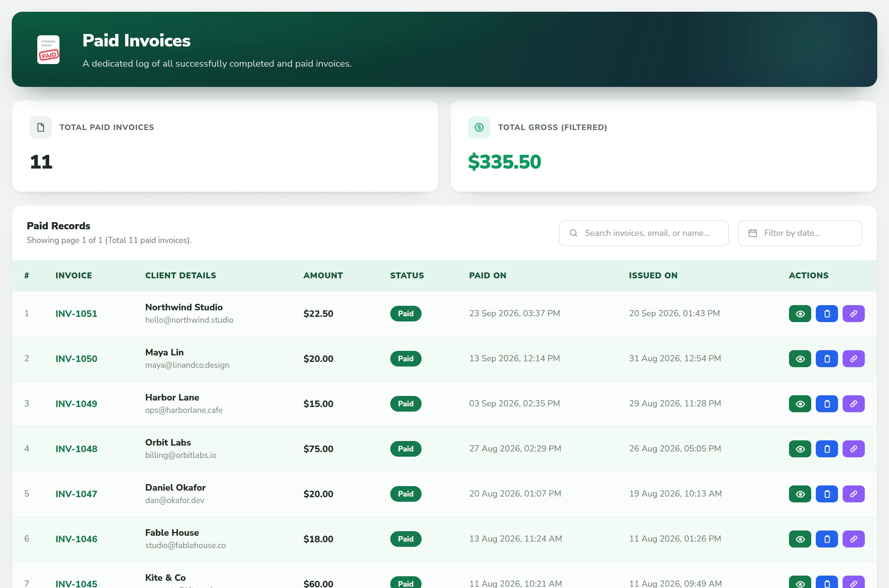Click blue clipboard icon for INV-1050
Image resolution: width=889 pixels, height=588 pixels.
point(827,358)
